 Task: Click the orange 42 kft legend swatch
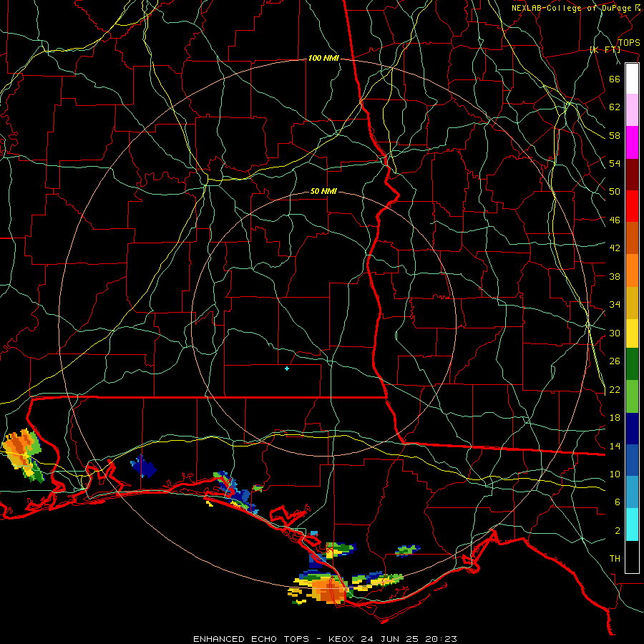tap(632, 270)
